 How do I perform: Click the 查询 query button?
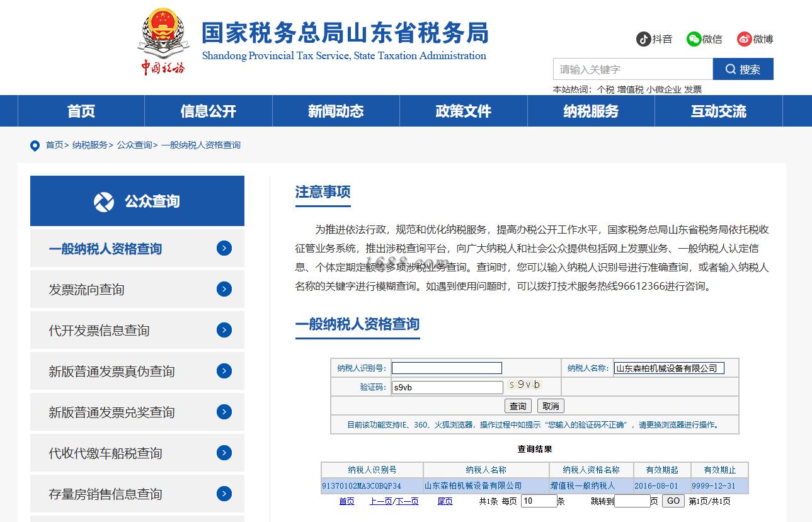tap(518, 406)
